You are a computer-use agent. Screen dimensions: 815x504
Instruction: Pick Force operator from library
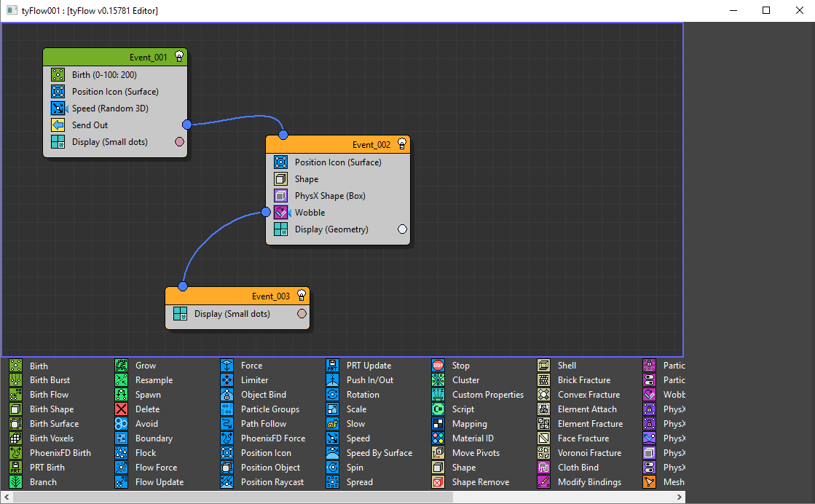point(241,366)
